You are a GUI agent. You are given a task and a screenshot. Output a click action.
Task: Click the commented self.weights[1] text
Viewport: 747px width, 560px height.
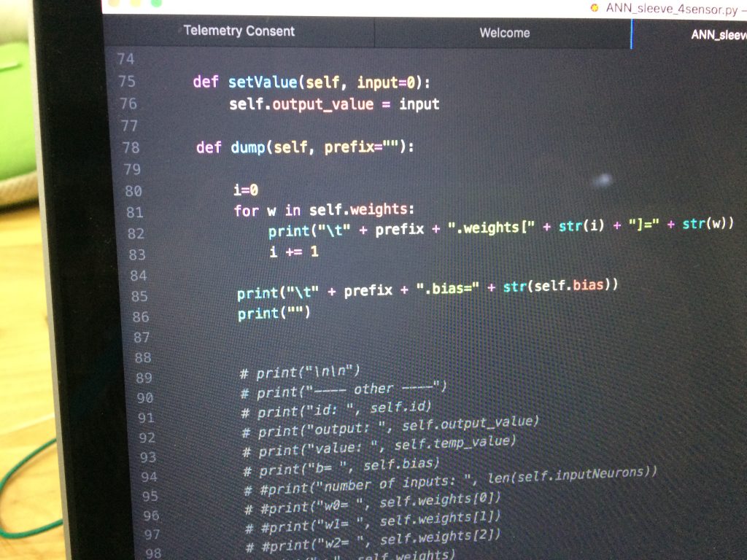pos(440,518)
